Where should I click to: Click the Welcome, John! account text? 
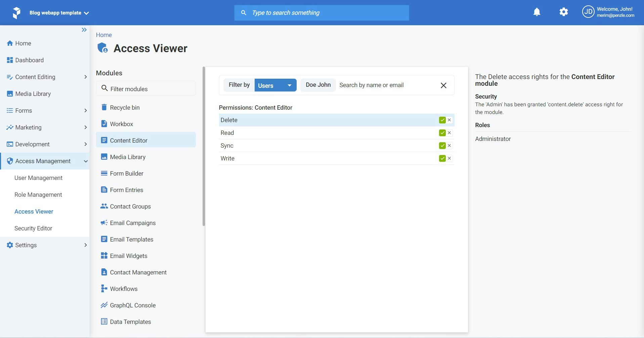point(614,9)
